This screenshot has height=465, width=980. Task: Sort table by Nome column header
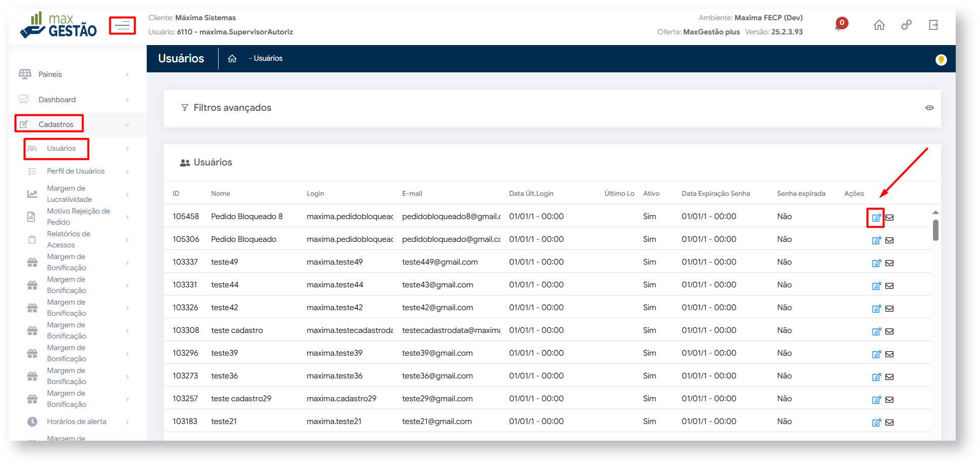221,193
